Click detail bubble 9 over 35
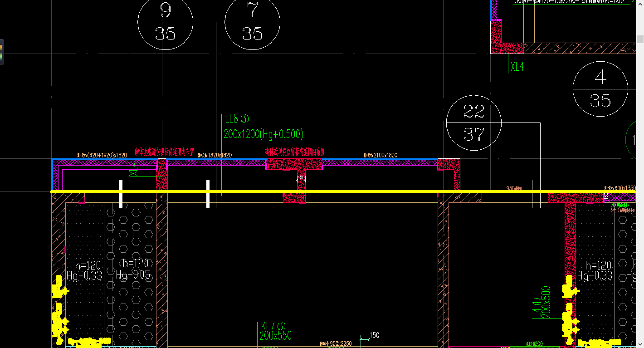The width and height of the screenshot is (644, 348). coord(166,21)
